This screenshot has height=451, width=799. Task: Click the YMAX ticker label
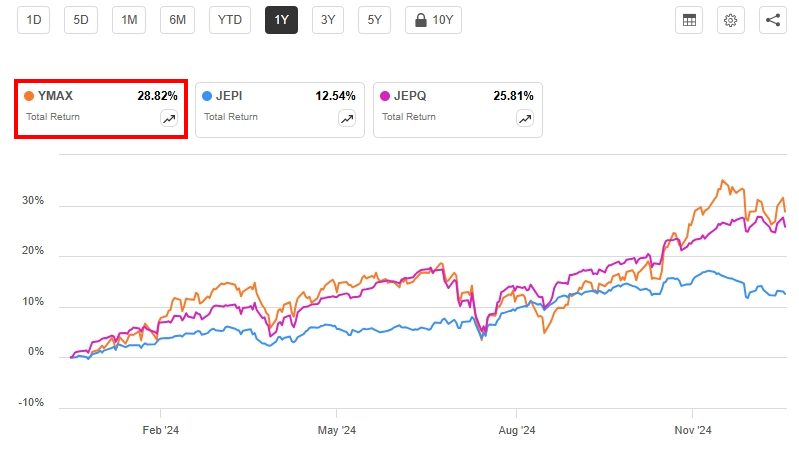coord(55,96)
